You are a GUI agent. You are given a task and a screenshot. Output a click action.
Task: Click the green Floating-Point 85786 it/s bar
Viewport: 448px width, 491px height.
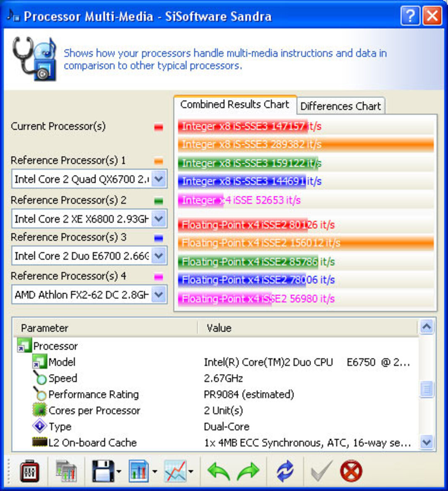click(x=248, y=261)
